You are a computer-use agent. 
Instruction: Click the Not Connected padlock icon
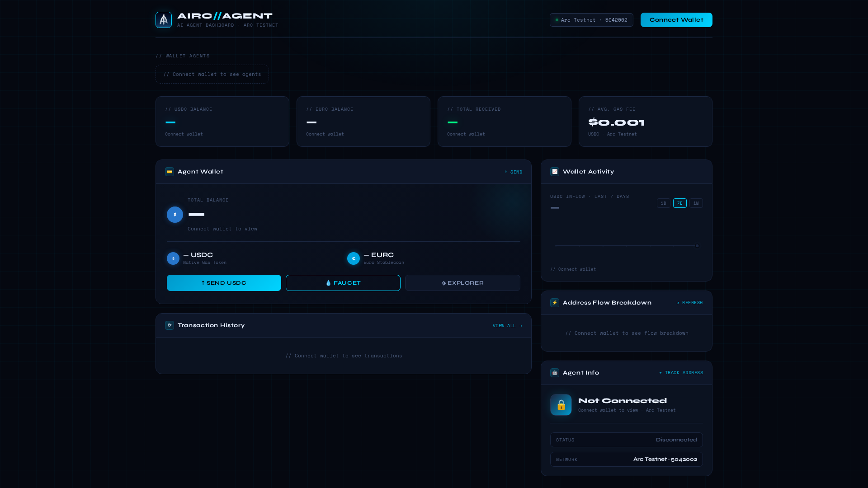(x=561, y=405)
